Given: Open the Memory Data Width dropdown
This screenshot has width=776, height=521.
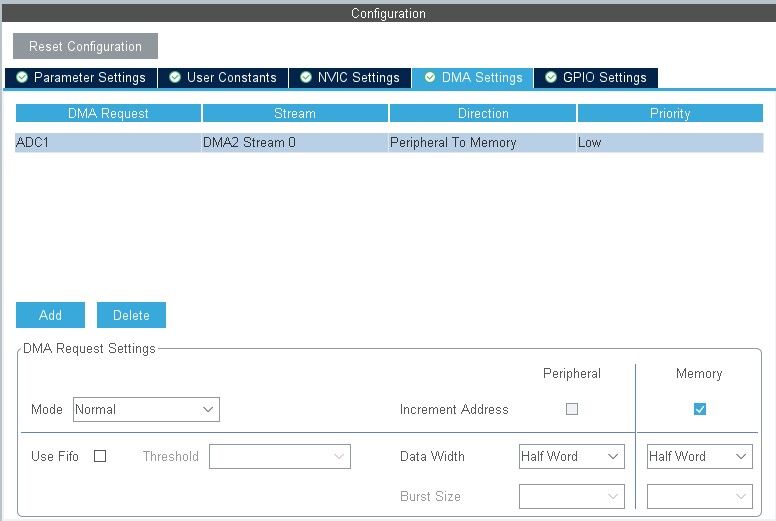Looking at the screenshot, I should (700, 456).
